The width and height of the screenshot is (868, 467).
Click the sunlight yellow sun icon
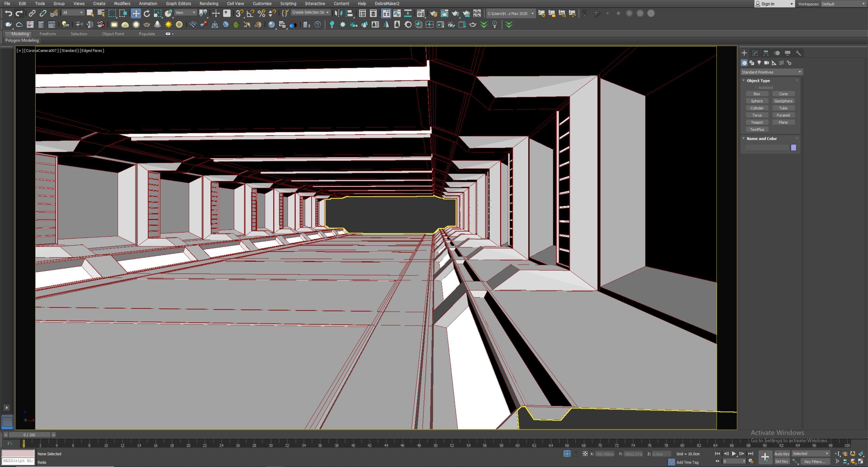[x=168, y=25]
